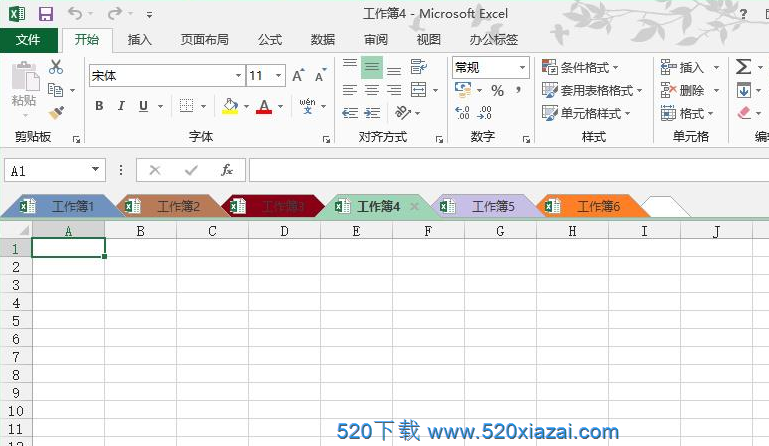Click the A1 name box

click(x=54, y=171)
